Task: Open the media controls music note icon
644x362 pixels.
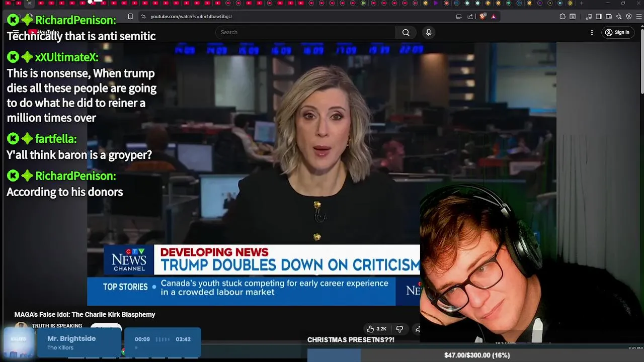Action: pyautogui.click(x=589, y=17)
